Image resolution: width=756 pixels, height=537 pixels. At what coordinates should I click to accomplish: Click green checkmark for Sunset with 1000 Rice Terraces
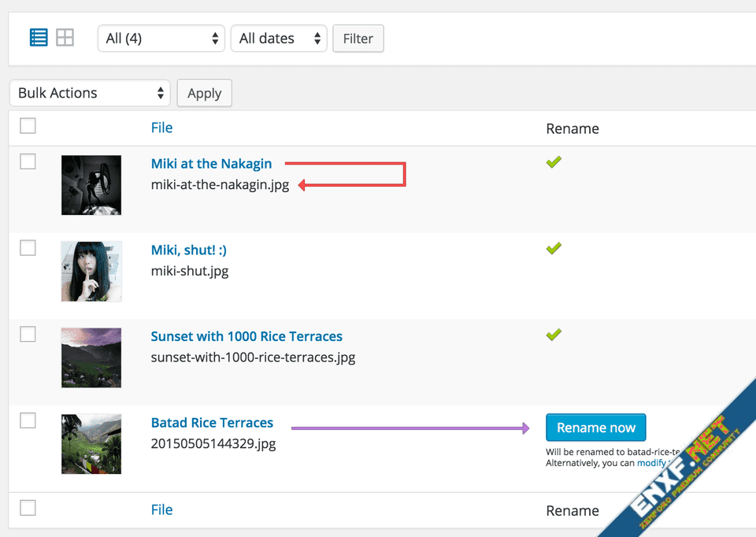(554, 335)
